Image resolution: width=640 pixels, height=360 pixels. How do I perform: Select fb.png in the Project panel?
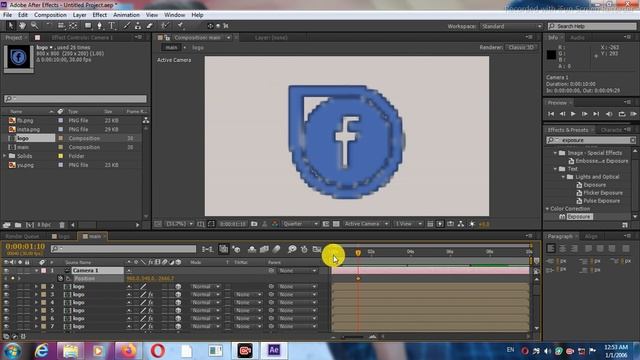pos(25,120)
